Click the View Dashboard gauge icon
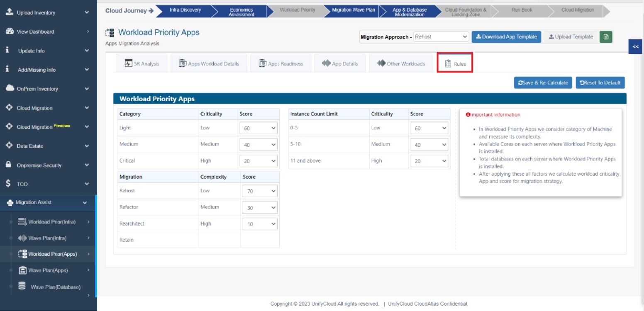Viewport: 644px width, 311px height. coord(9,32)
